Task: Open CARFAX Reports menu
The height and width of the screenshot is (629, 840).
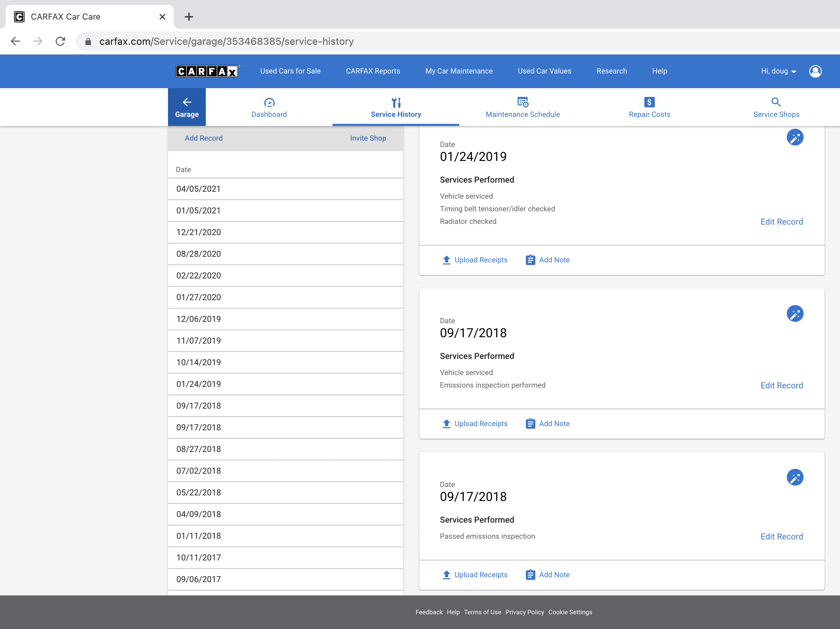Action: tap(373, 71)
